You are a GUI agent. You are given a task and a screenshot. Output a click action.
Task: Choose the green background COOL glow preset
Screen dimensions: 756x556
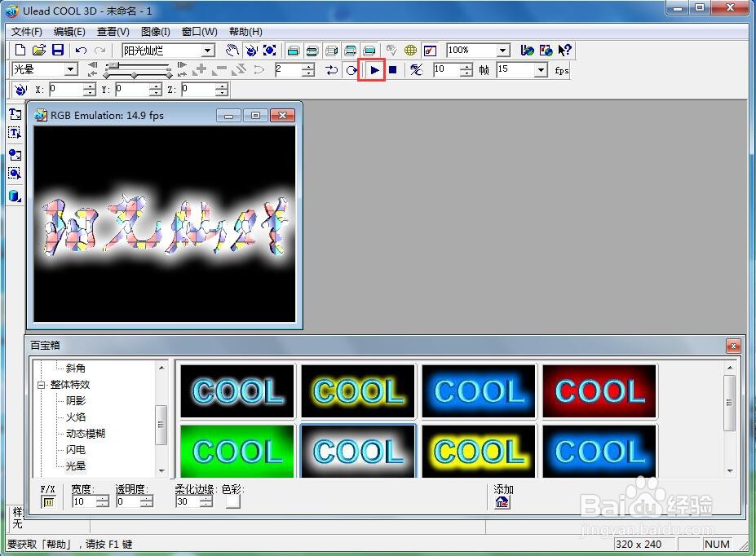(237, 451)
